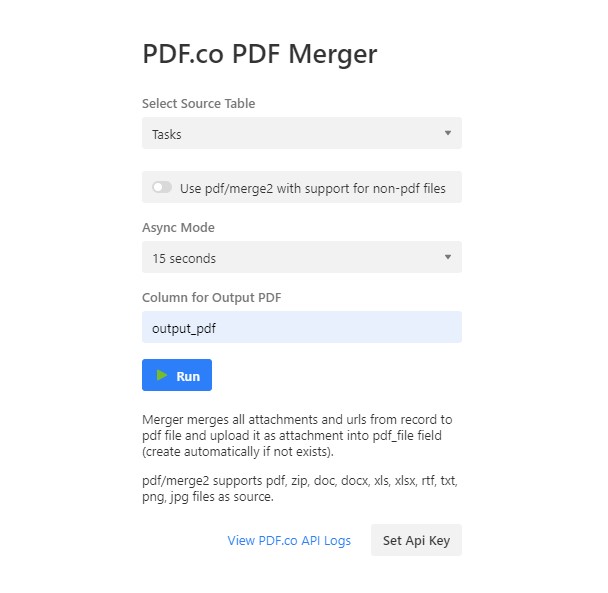Click the pdf/merge2 supported formats paragraph
Image resolution: width=608 pixels, height=593 pixels.
click(x=300, y=489)
